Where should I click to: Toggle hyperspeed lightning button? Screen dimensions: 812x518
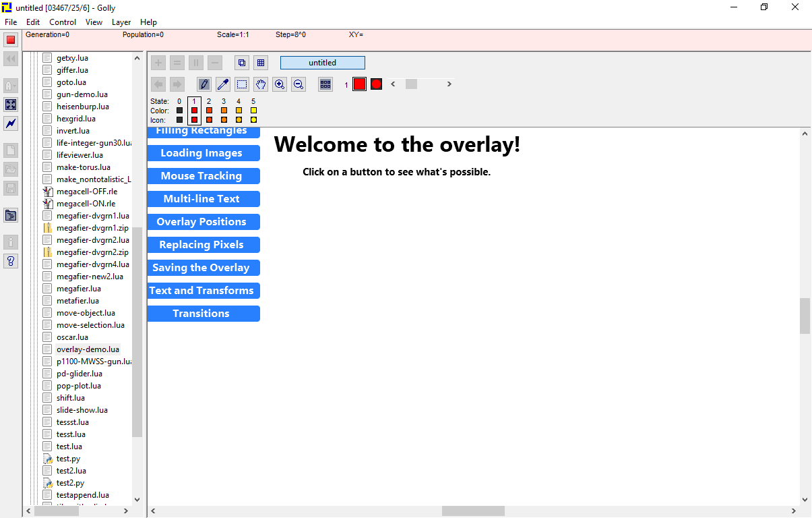pos(11,123)
